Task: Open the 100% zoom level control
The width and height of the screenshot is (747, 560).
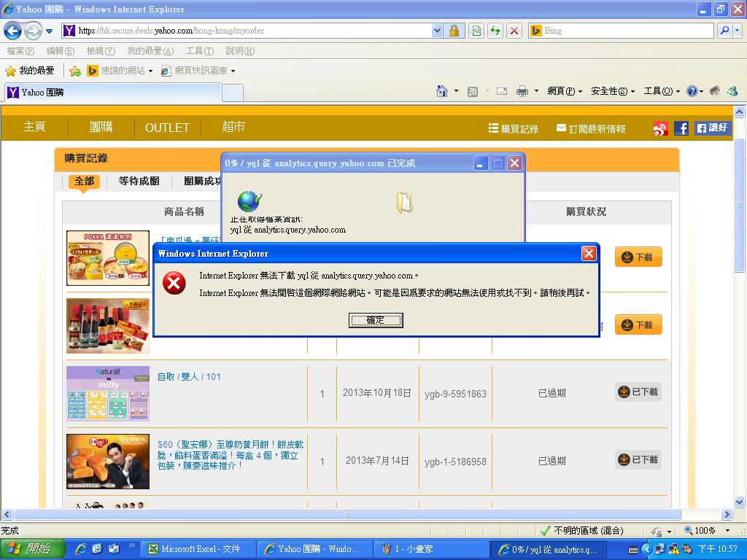Action: click(x=707, y=531)
